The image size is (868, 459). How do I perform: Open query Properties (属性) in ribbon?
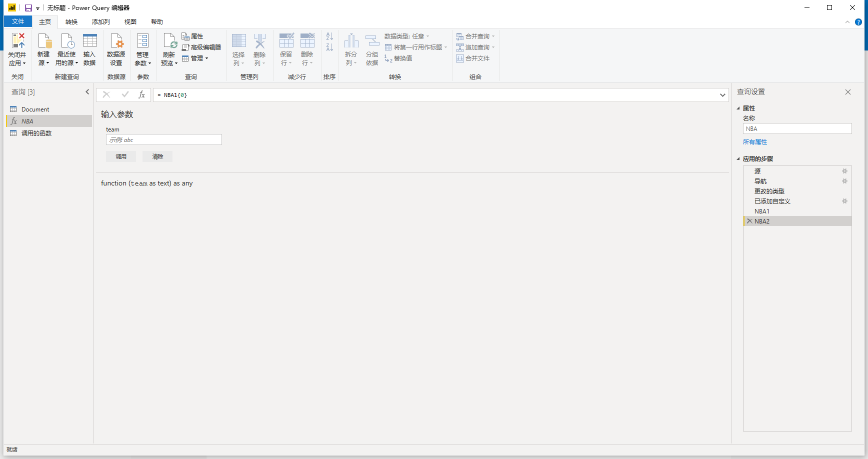(x=192, y=36)
